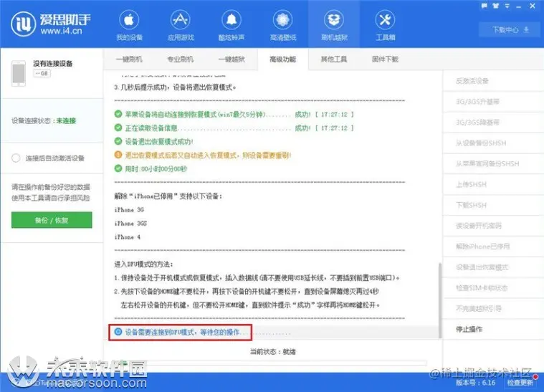Screen dimensions: 544x392
Task: Click the www.i4.cn website text
Action: pyautogui.click(x=62, y=31)
